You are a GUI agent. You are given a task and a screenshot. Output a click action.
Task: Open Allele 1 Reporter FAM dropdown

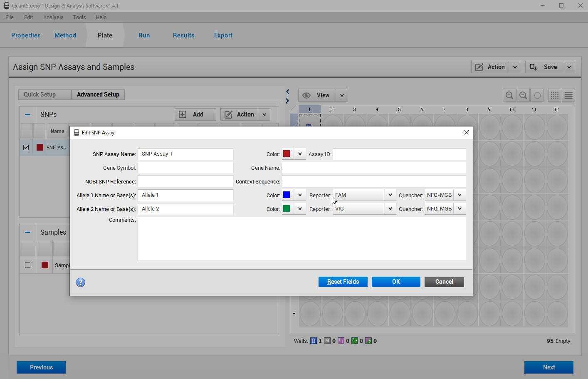[390, 195]
